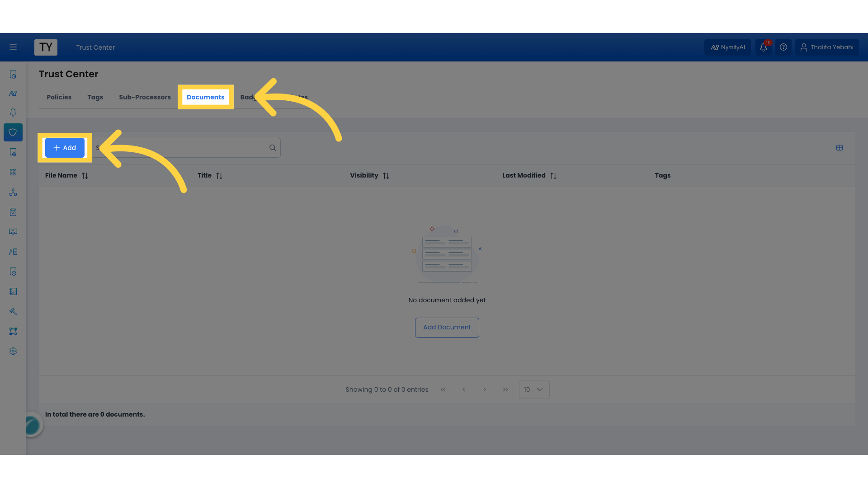Screen dimensions: 868x488
Task: Open the NymityAI sidebar icon
Action: pyautogui.click(x=13, y=94)
